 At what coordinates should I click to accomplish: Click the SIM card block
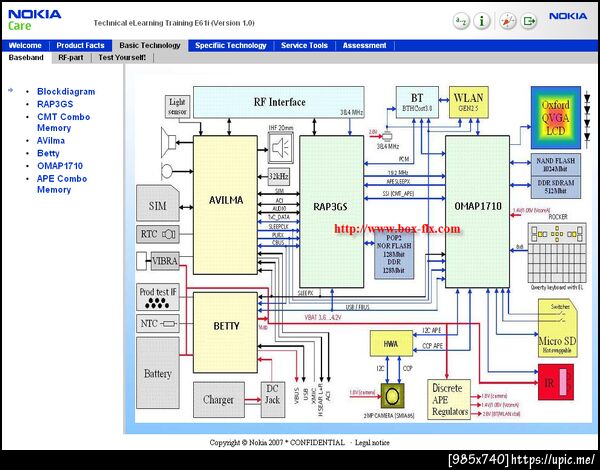coord(158,204)
